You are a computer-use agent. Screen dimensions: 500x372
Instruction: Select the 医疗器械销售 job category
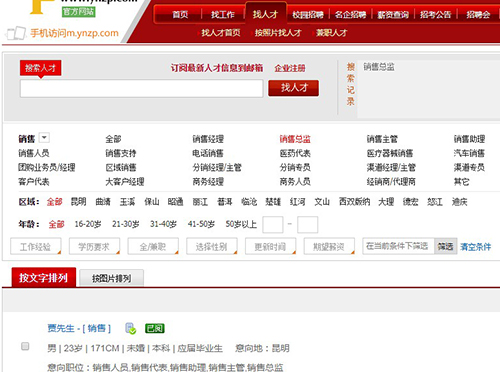click(x=390, y=153)
